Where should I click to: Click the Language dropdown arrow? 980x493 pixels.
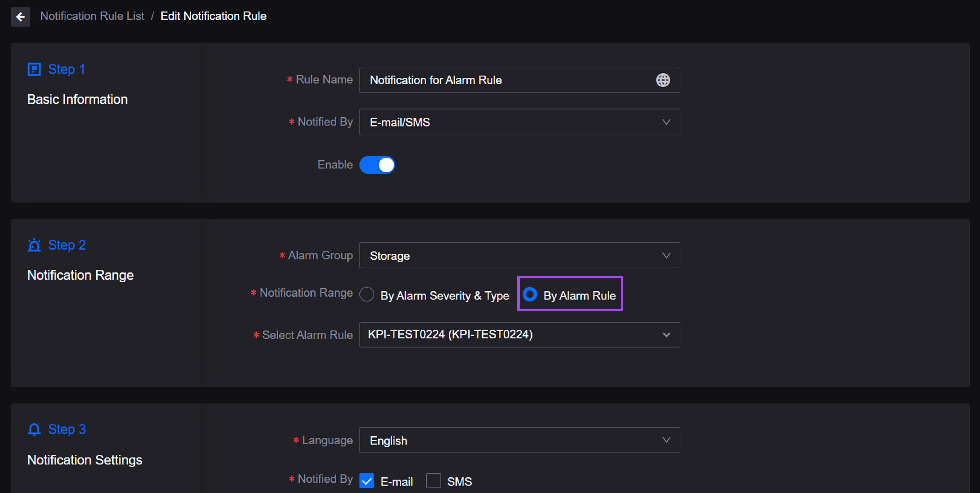(666, 440)
